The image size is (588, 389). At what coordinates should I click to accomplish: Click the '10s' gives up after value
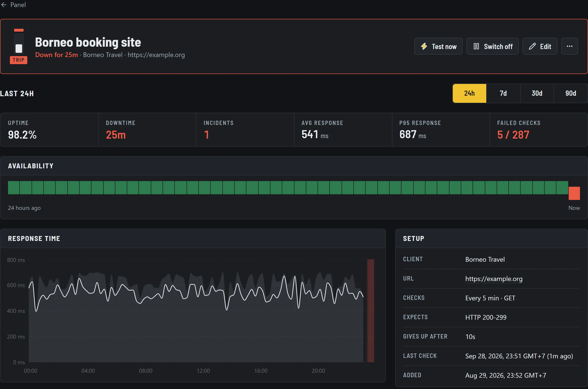click(x=470, y=337)
